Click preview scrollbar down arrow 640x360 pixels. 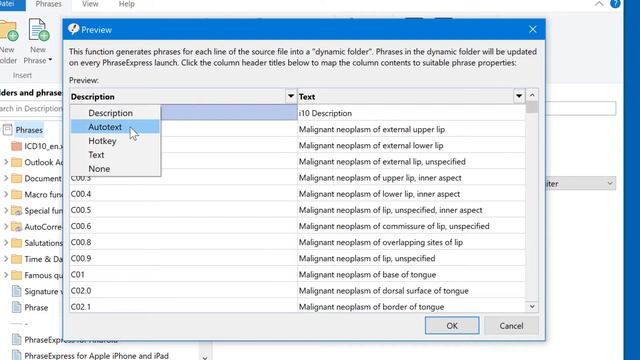(x=532, y=307)
